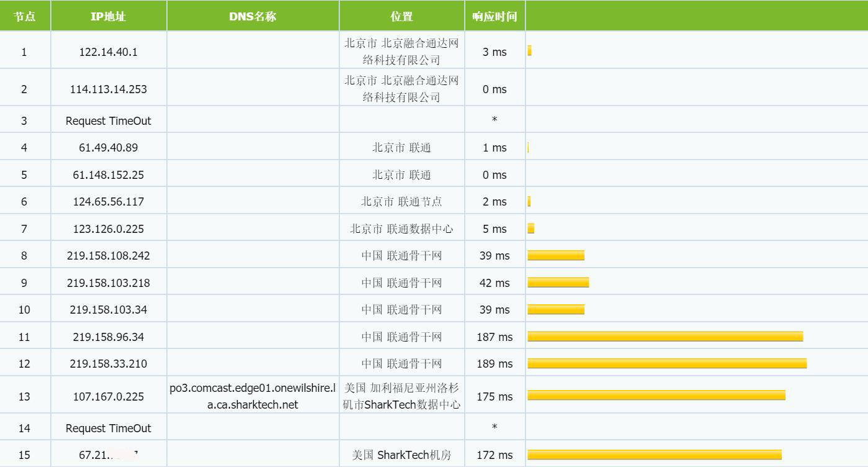Click 172 ms response time value

pyautogui.click(x=494, y=455)
